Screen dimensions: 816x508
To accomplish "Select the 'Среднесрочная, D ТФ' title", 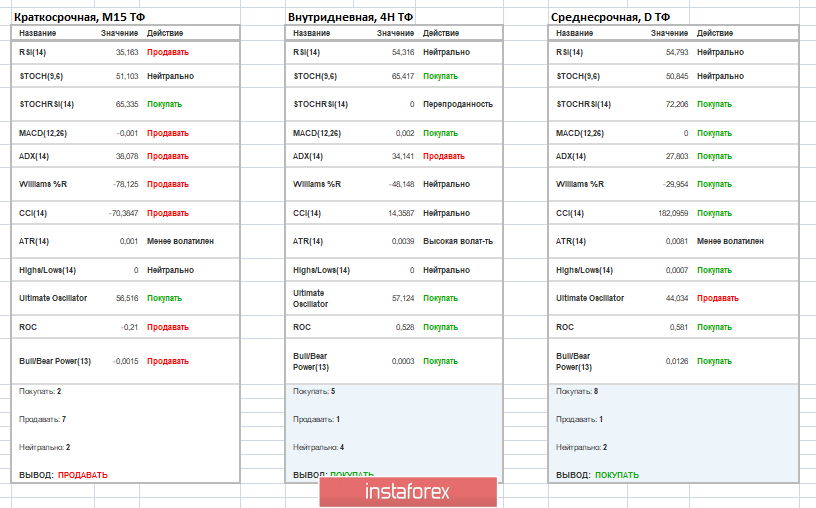I will click(x=610, y=17).
